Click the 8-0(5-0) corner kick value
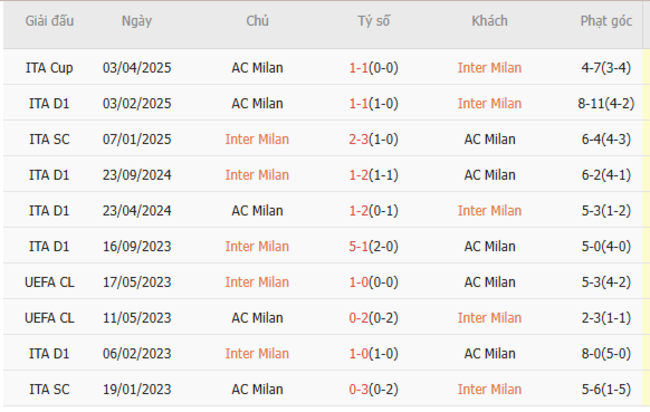The height and width of the screenshot is (412, 650). coord(604,353)
